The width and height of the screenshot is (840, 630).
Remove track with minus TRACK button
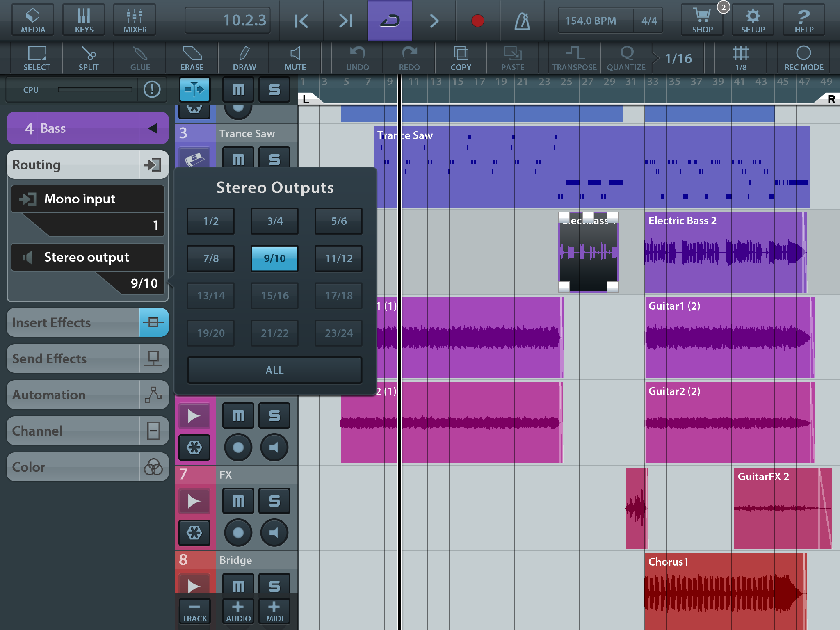[x=194, y=611]
